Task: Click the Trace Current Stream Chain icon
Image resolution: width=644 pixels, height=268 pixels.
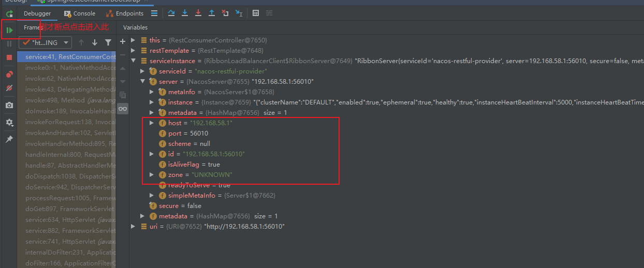Action: tap(269, 13)
